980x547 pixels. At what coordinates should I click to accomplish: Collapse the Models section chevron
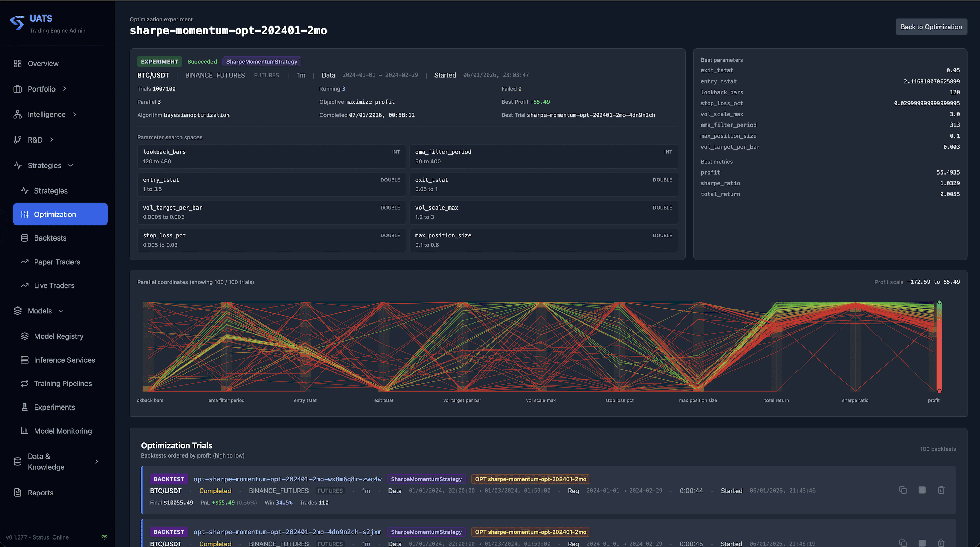tap(61, 311)
